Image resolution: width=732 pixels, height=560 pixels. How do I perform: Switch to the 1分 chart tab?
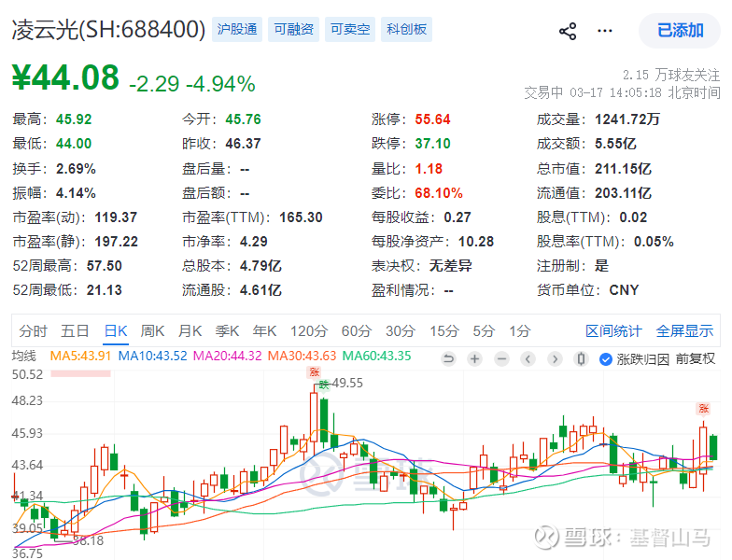click(520, 331)
